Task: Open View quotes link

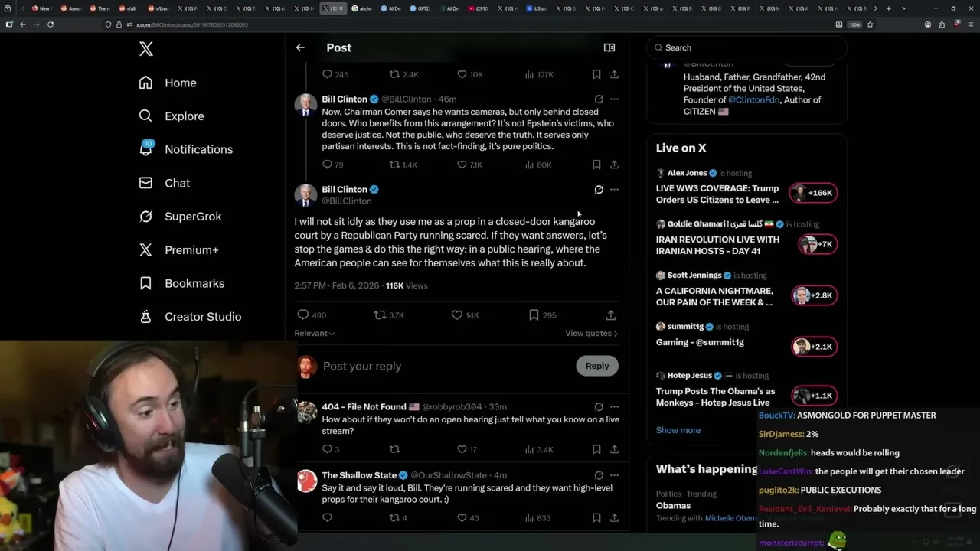Action: pos(591,334)
